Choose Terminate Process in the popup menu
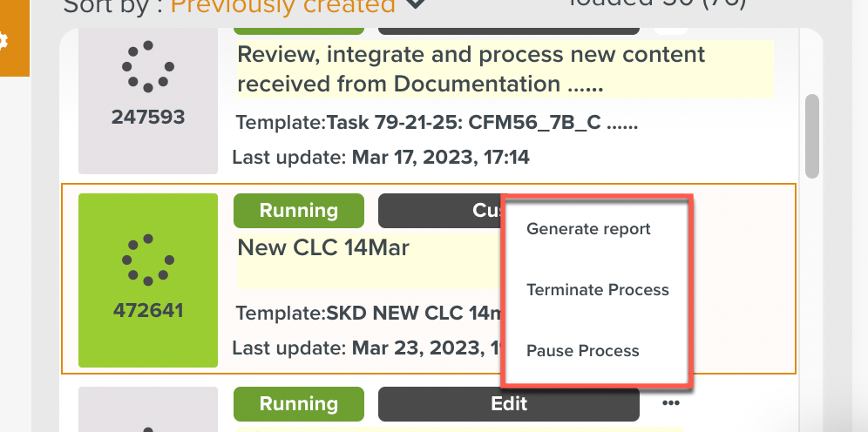The width and height of the screenshot is (868, 432). tap(597, 290)
